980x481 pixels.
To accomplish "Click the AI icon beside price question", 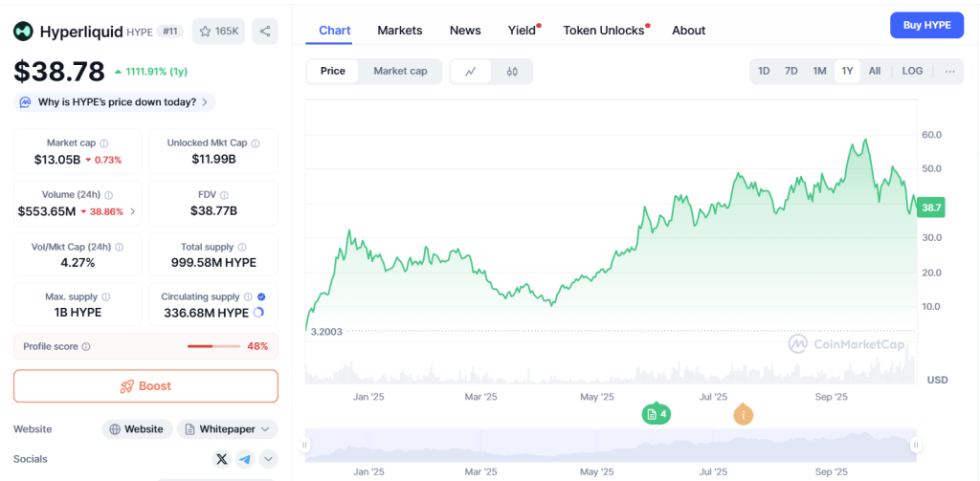I will tap(25, 102).
